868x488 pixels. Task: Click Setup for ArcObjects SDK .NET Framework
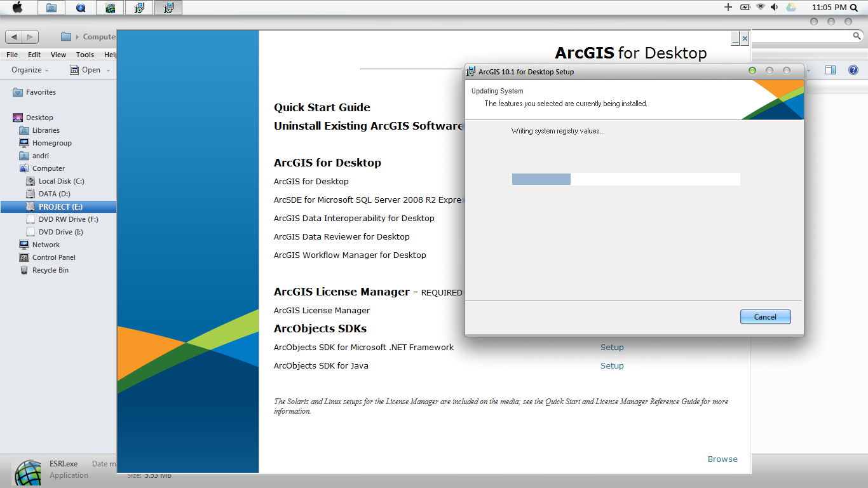tap(612, 347)
